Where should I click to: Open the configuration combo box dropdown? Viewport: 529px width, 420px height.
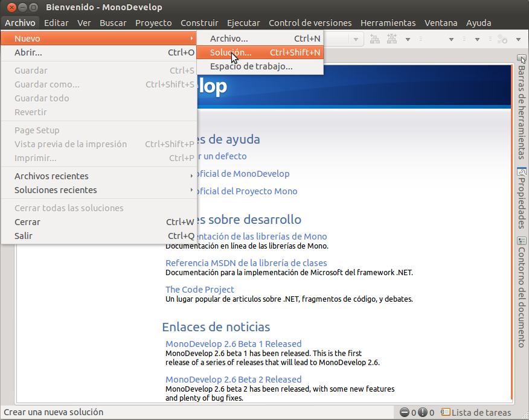(356, 39)
